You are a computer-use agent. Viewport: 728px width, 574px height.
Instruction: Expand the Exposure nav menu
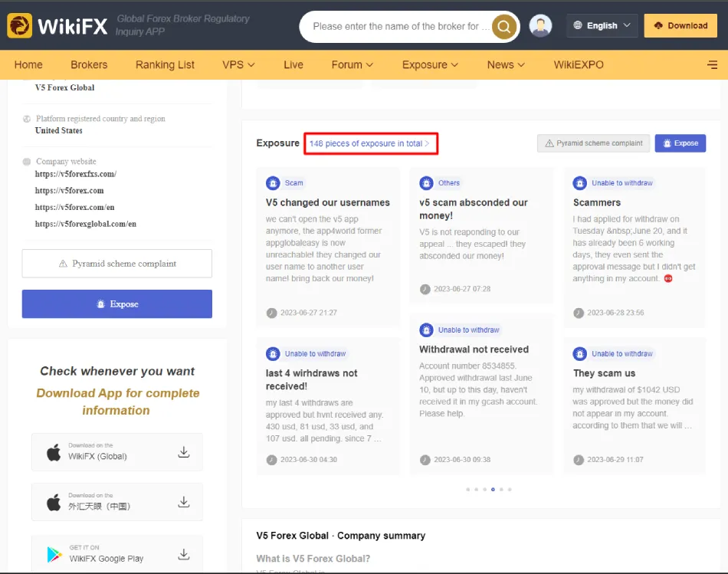[430, 64]
